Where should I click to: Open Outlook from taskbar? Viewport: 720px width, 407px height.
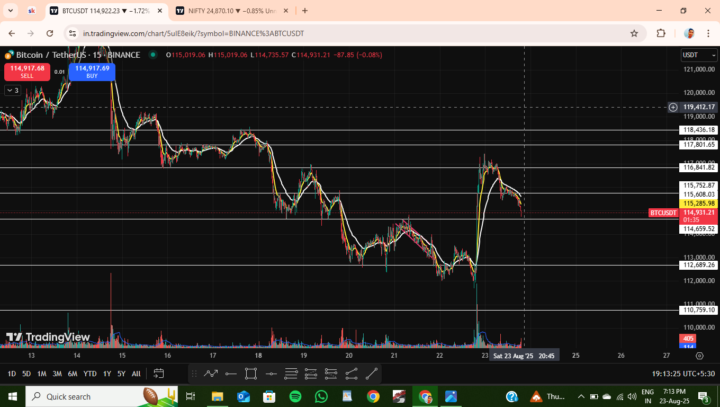tap(243, 396)
